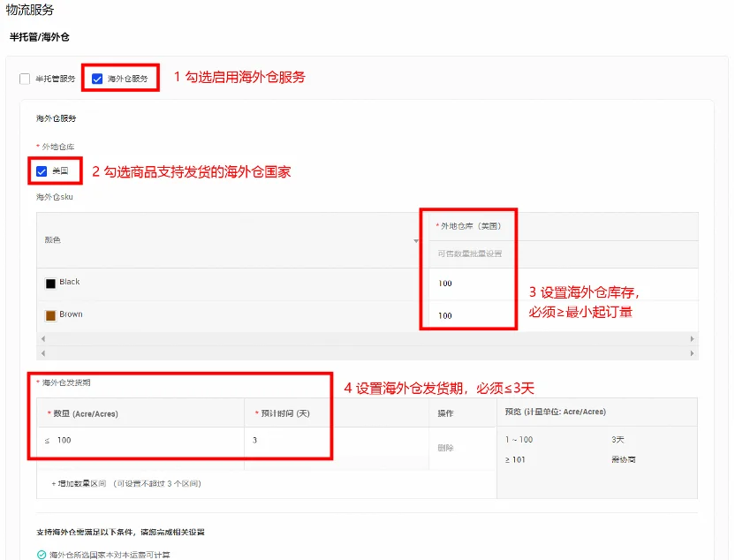Click the Brown color swatch
This screenshot has width=735, height=560.
click(50, 315)
